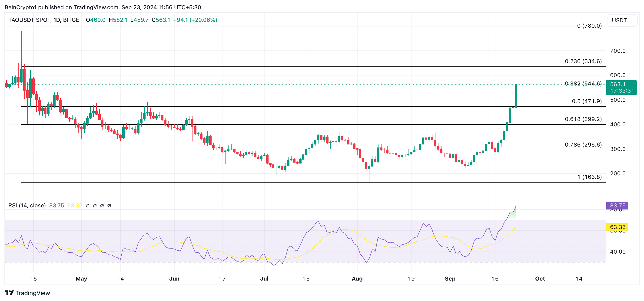Click the purple 83.75 RSI value tag
Screen dimensions: 644x301
(x=617, y=205)
